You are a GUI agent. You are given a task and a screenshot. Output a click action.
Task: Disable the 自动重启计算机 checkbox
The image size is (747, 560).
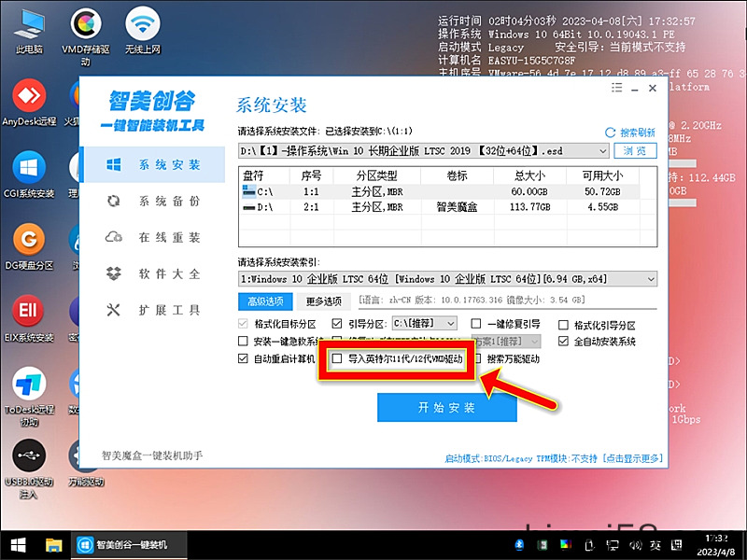point(243,358)
